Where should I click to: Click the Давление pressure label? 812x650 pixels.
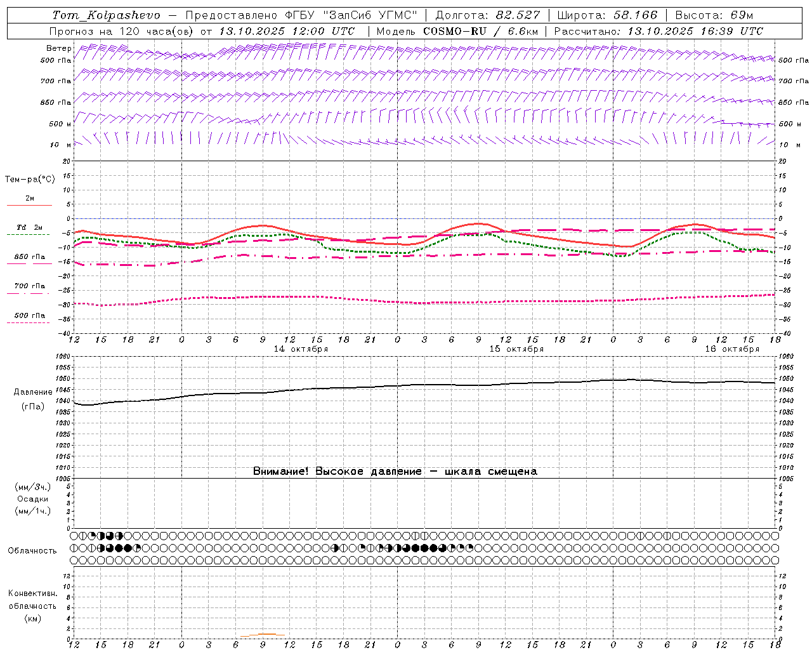tap(33, 392)
